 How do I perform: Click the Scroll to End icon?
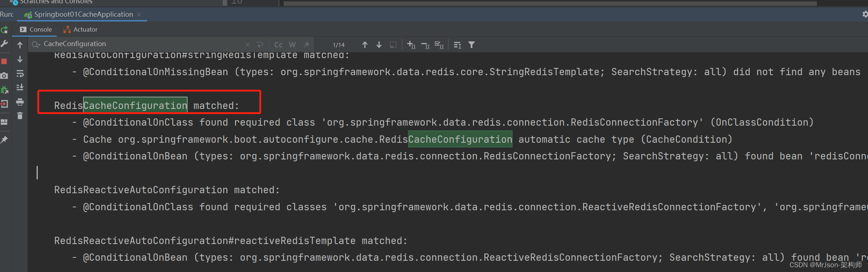pyautogui.click(x=20, y=88)
